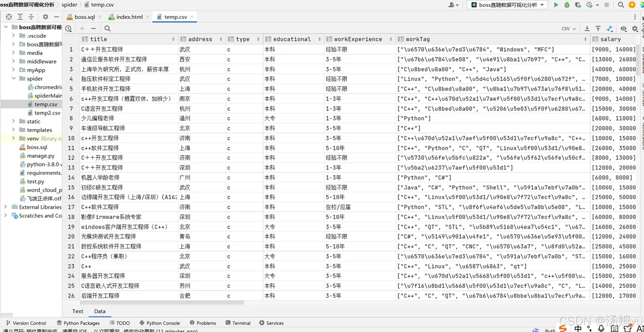Toggle table view options with the eye icon
Image resolution: width=644 pixels, height=332 pixels.
(x=623, y=29)
